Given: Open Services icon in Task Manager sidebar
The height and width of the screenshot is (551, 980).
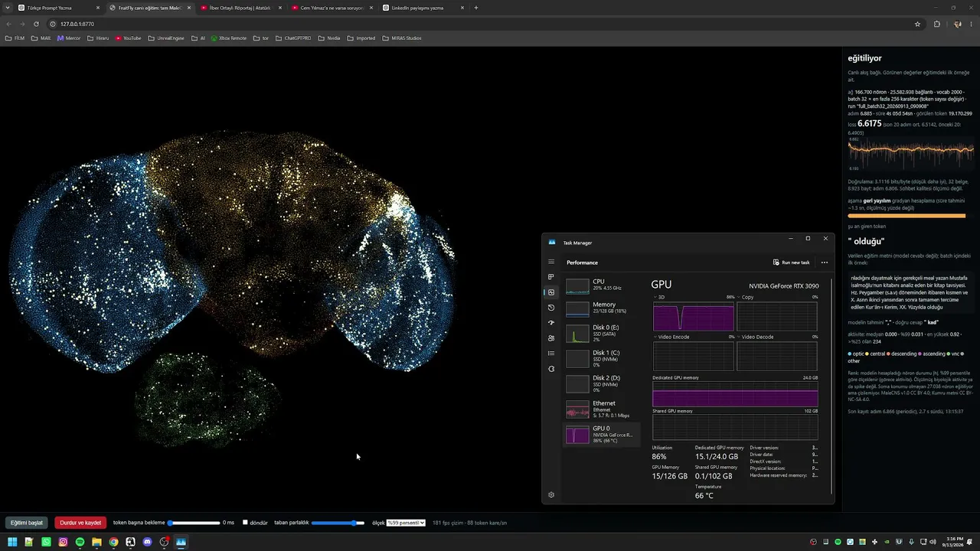Looking at the screenshot, I should (x=551, y=369).
